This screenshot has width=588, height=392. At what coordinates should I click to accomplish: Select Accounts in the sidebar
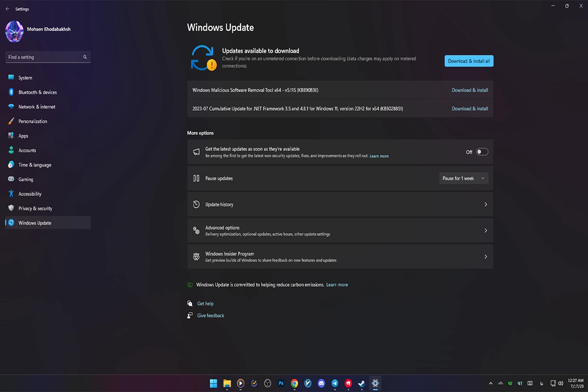click(27, 150)
